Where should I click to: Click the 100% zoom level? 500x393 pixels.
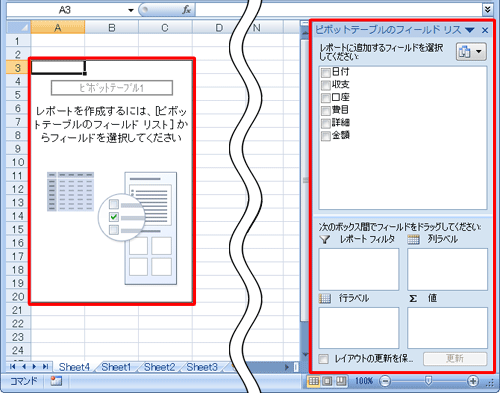[x=364, y=381]
